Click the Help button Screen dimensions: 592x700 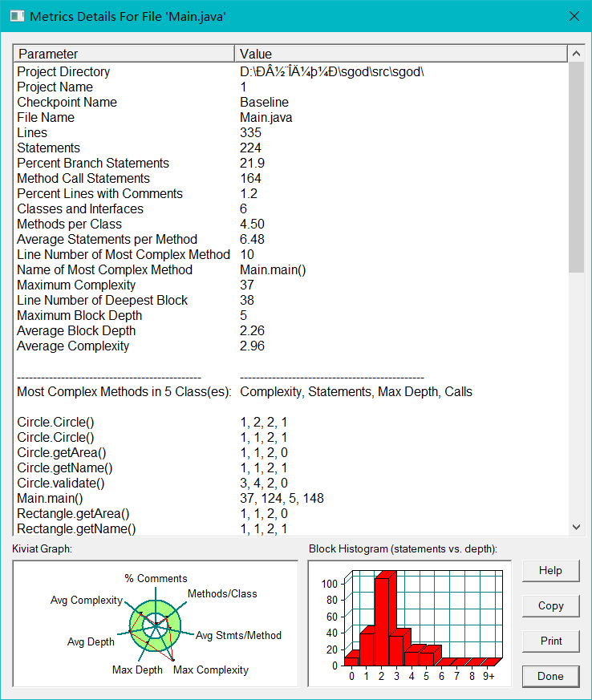(550, 571)
